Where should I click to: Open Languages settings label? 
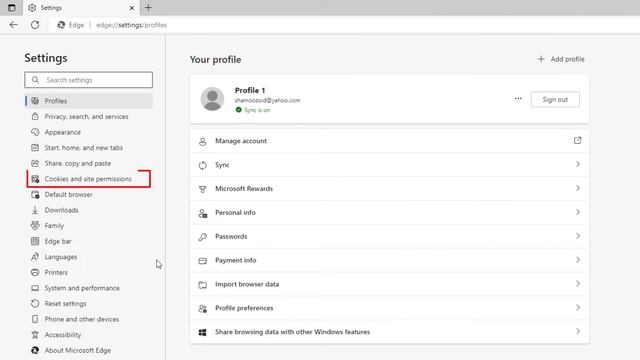pos(61,257)
